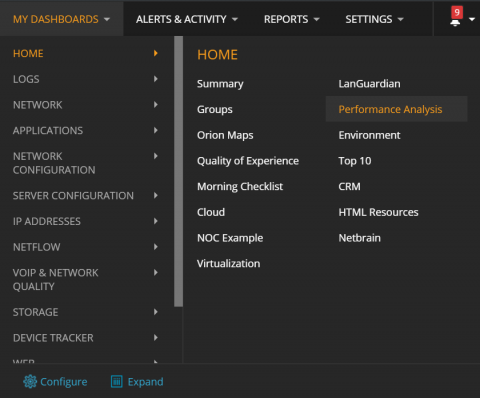Click the Configure gear icon
This screenshot has width=480, height=398.
coord(30,381)
